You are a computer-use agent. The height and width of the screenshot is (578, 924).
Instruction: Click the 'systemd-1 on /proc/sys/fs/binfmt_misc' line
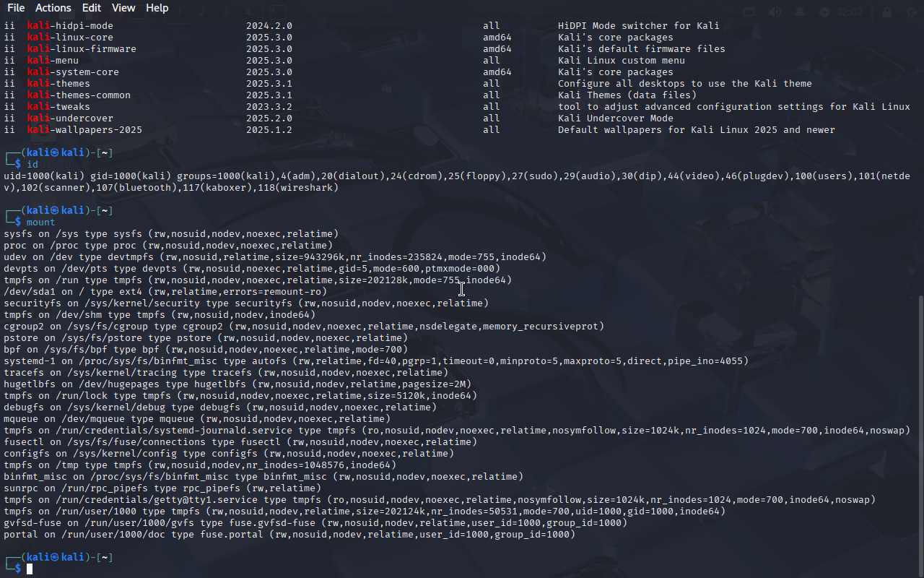376,361
